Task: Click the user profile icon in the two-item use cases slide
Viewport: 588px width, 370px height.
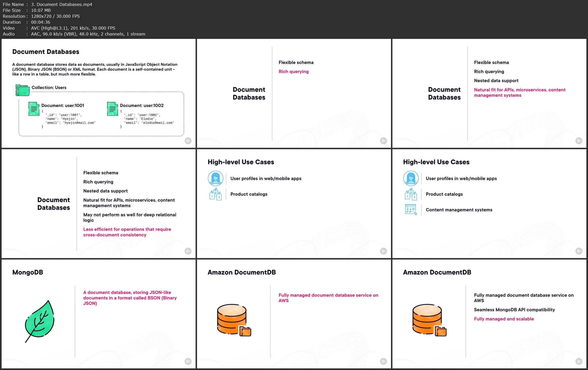Action: (215, 178)
